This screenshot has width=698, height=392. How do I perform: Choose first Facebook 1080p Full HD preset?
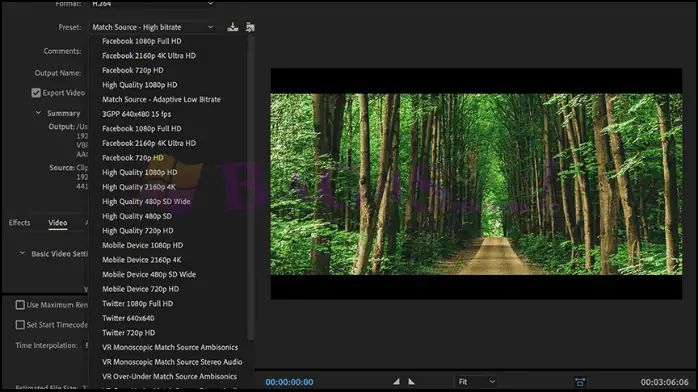(x=142, y=41)
